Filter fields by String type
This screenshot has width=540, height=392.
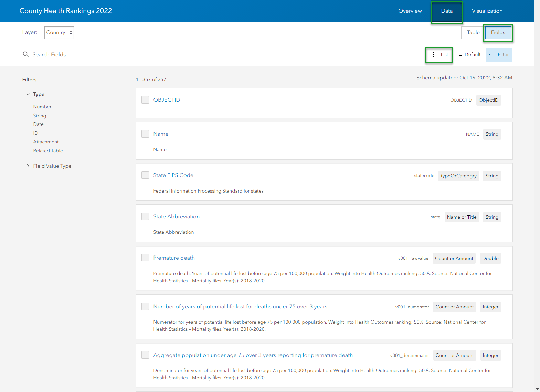pyautogui.click(x=40, y=116)
